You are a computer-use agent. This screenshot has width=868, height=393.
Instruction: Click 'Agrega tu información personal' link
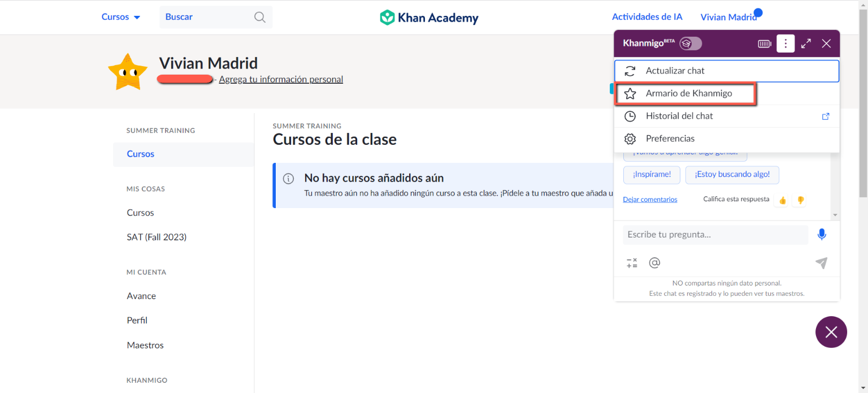[281, 79]
